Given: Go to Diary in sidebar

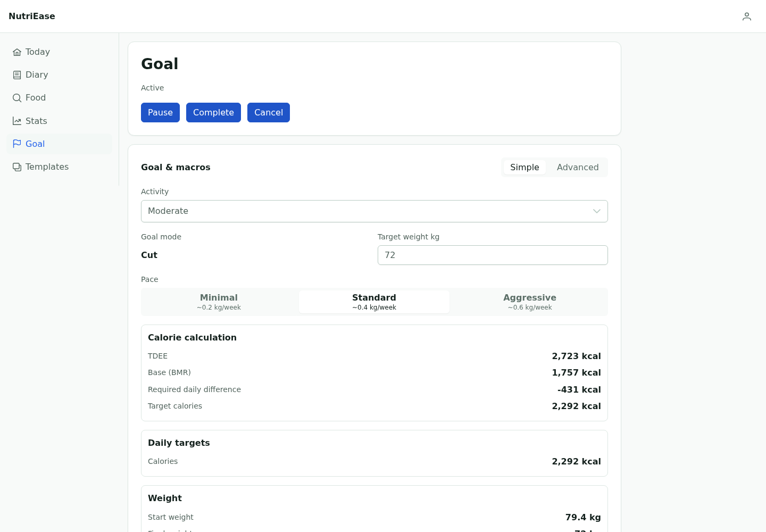Looking at the screenshot, I should click(37, 75).
